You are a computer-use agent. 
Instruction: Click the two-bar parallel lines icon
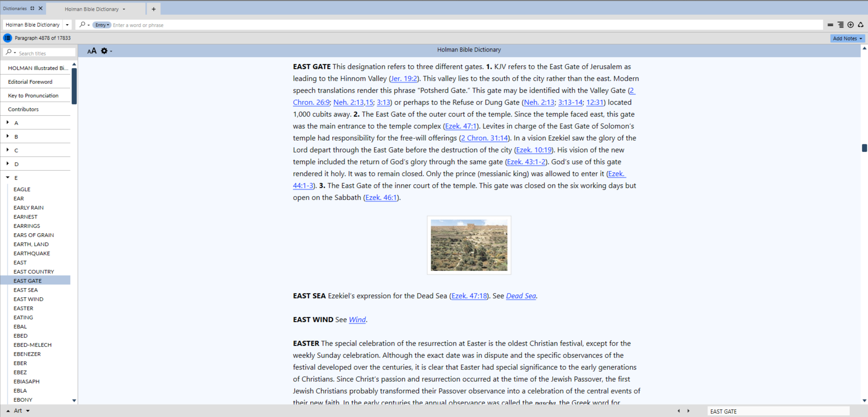(830, 25)
